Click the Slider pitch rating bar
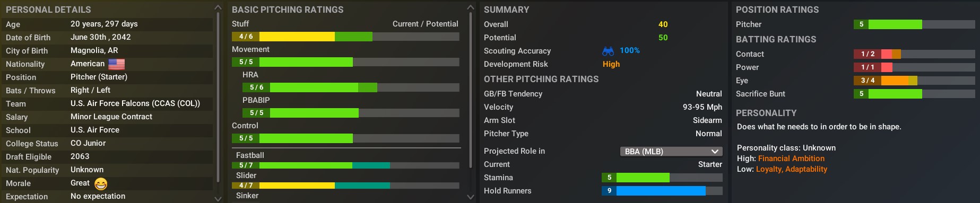 pyautogui.click(x=345, y=186)
